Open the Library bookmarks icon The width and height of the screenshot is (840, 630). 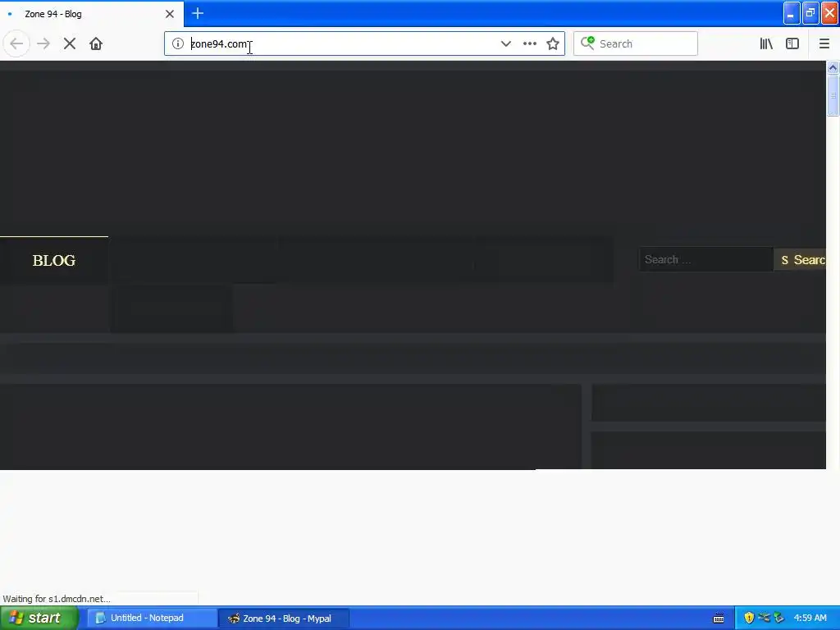[766, 43]
